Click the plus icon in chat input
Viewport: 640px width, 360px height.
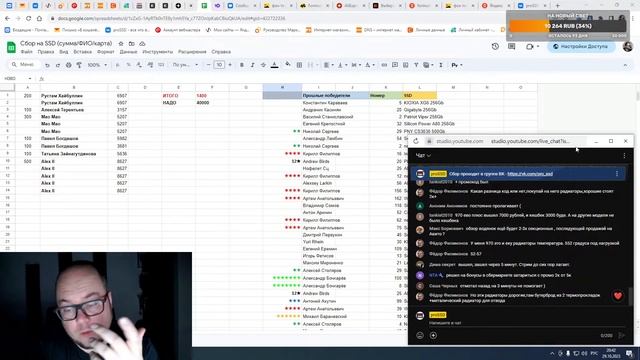click(x=433, y=336)
